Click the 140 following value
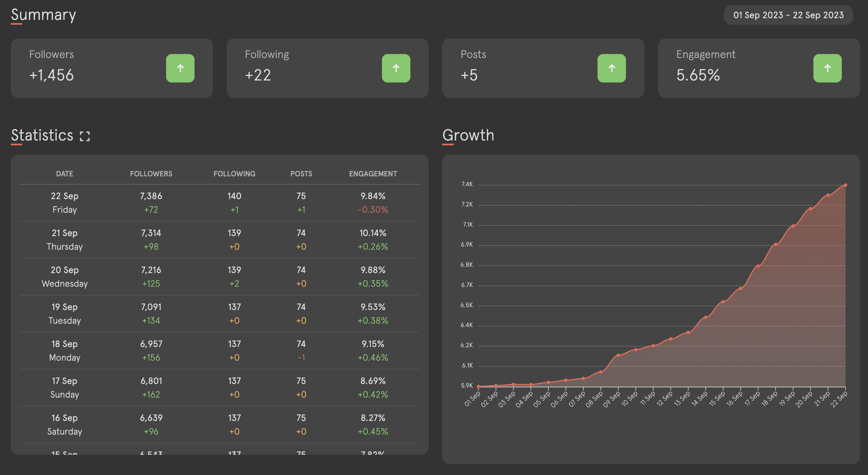This screenshot has width=868, height=475. point(234,196)
